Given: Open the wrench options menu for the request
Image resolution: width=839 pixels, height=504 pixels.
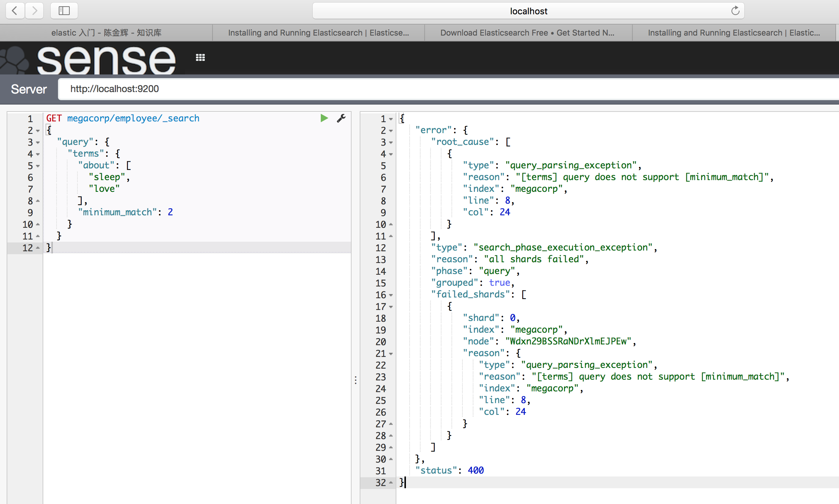Looking at the screenshot, I should [x=341, y=118].
